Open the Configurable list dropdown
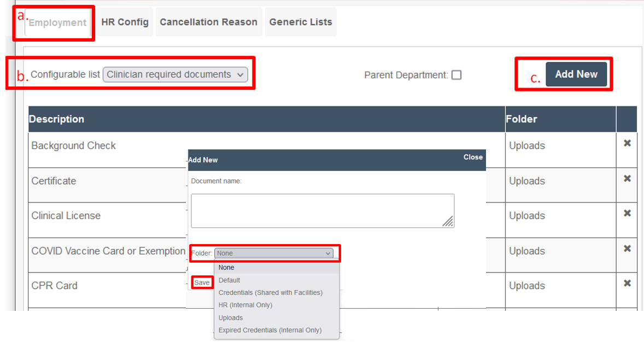This screenshot has width=644, height=347. pos(175,74)
